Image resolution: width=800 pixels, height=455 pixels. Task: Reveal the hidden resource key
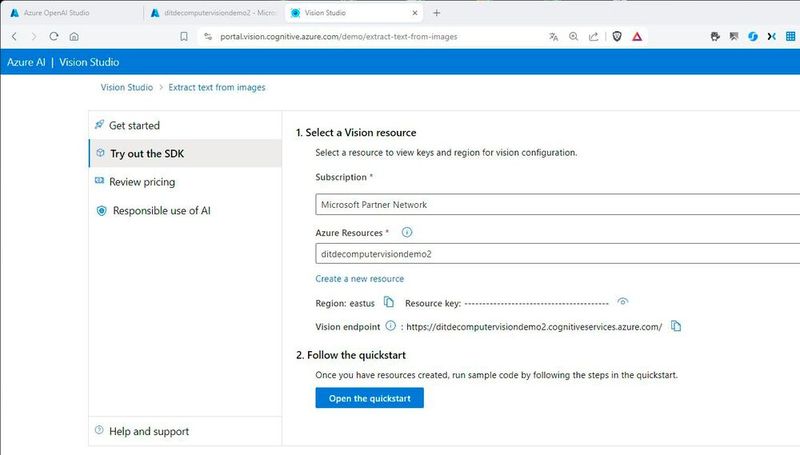tap(622, 301)
